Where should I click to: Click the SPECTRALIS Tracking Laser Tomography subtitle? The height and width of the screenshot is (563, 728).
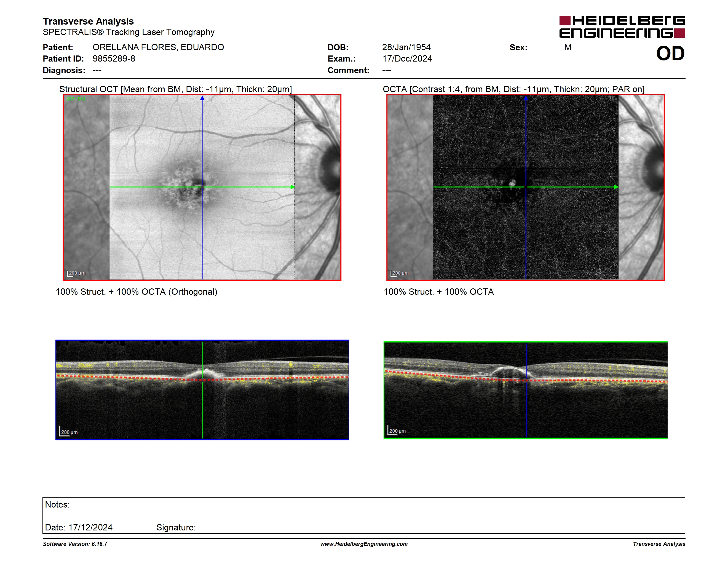129,32
